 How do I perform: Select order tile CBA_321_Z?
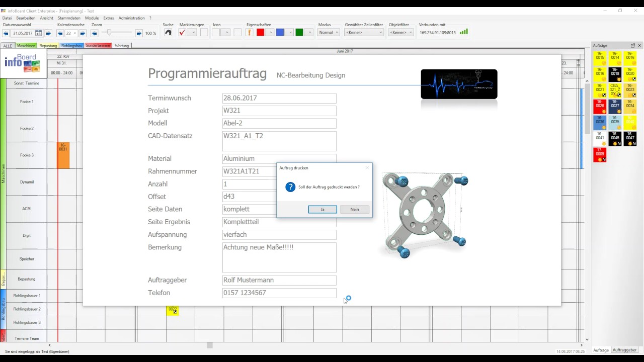click(615, 91)
